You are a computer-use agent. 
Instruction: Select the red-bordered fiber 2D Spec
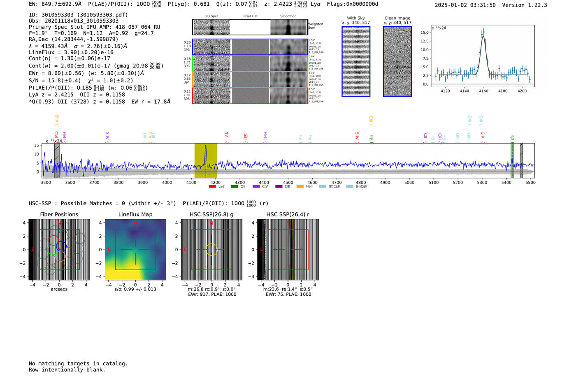[x=212, y=96]
